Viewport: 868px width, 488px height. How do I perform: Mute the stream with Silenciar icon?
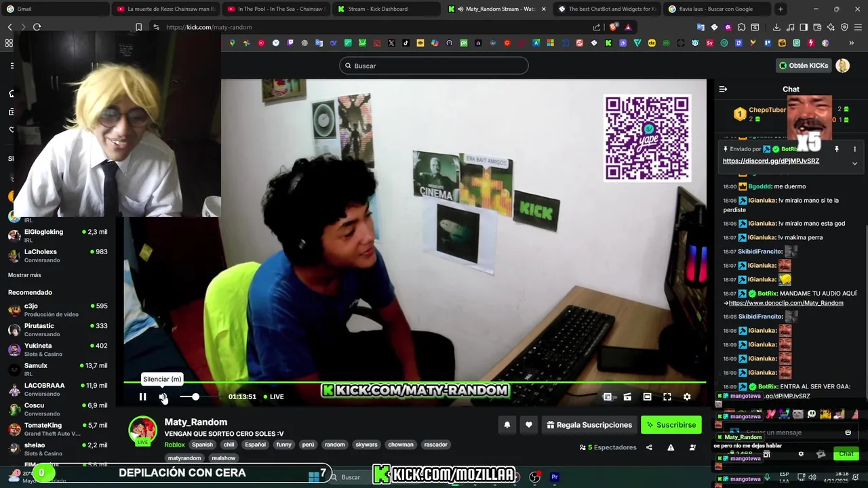163,396
